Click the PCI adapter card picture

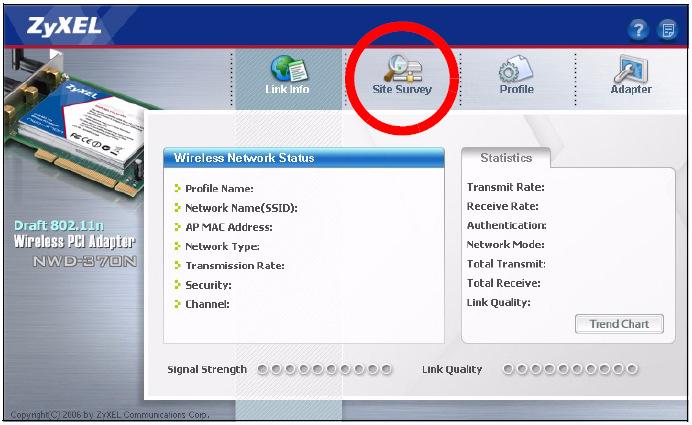coord(75,126)
